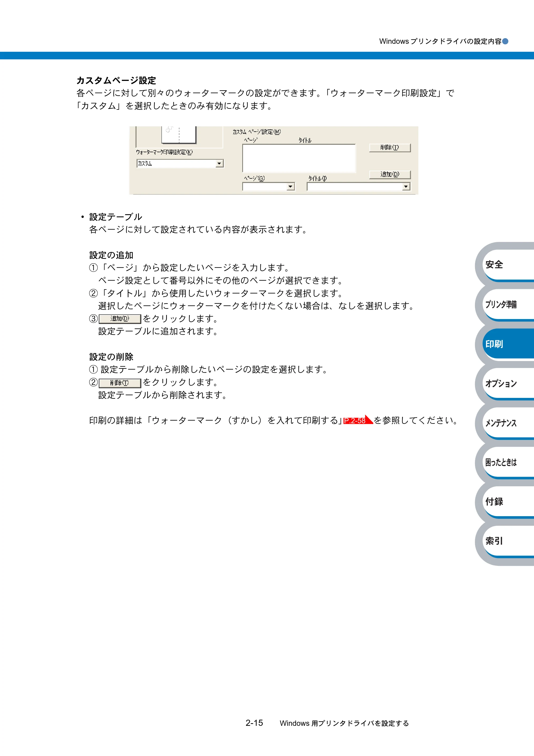Click the inline 削除(T) button image in deletion steps
Image resolution: width=534 pixels, height=756 pixels.
[120, 383]
